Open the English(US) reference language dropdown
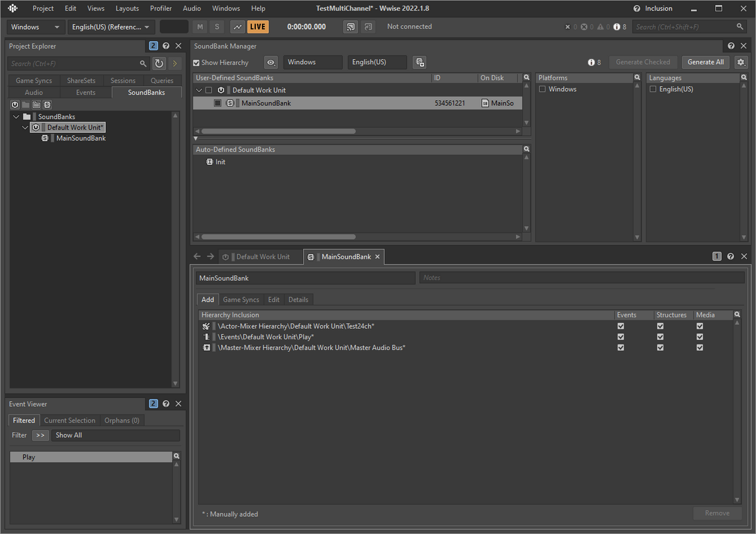756x534 pixels. tap(112, 27)
